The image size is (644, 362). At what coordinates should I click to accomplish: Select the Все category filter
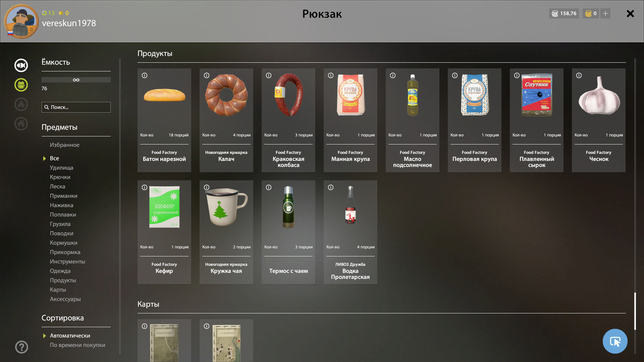click(x=54, y=158)
